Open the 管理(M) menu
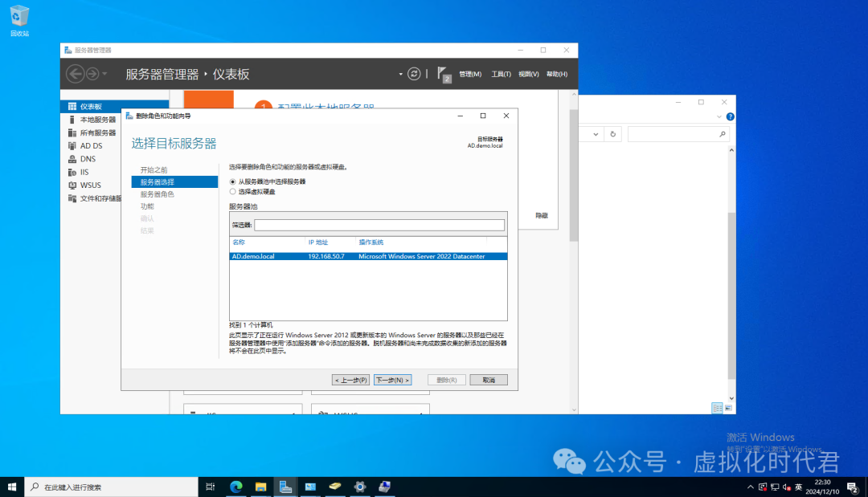 [470, 74]
